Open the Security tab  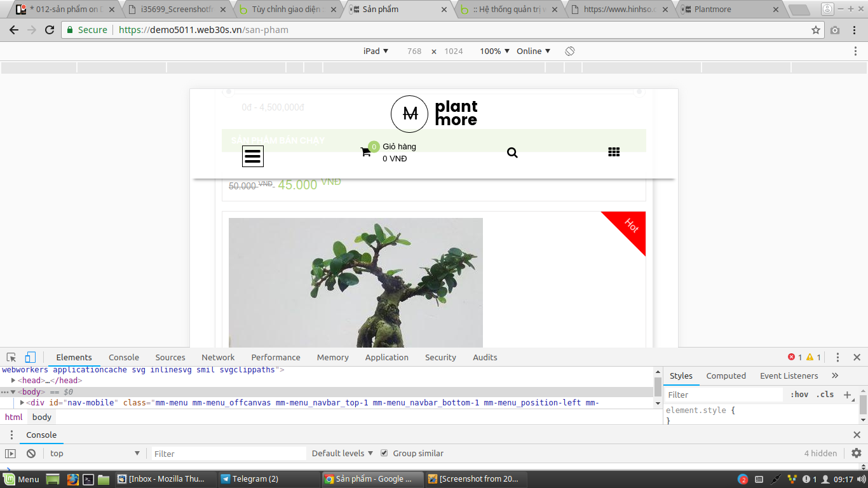(441, 357)
